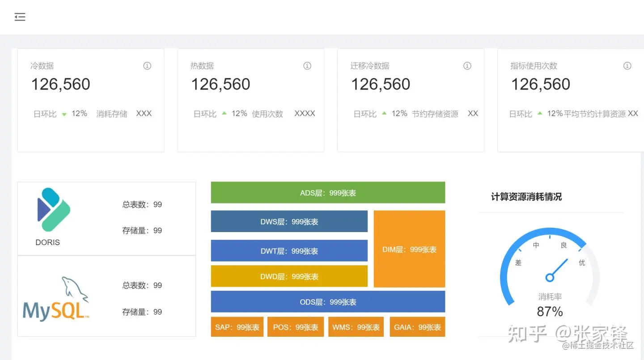Image resolution: width=644 pixels, height=360 pixels.
Task: Click the up arrow in 指标使用次数 card
Action: [x=540, y=114]
